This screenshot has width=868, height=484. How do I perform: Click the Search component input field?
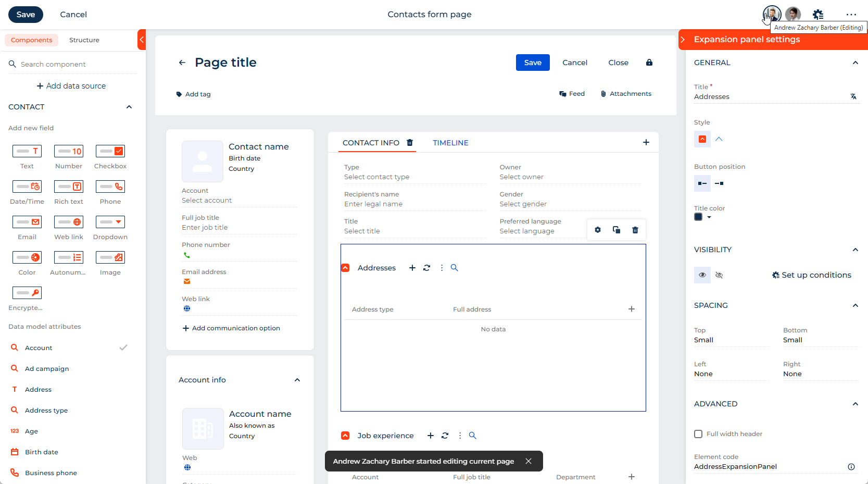pyautogui.click(x=73, y=64)
